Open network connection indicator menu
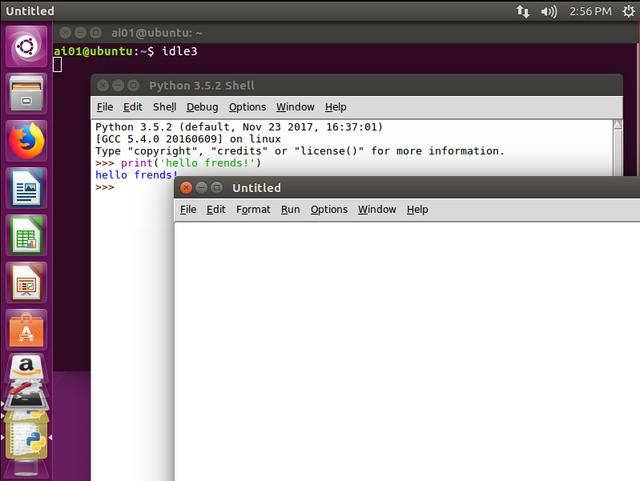 point(523,12)
